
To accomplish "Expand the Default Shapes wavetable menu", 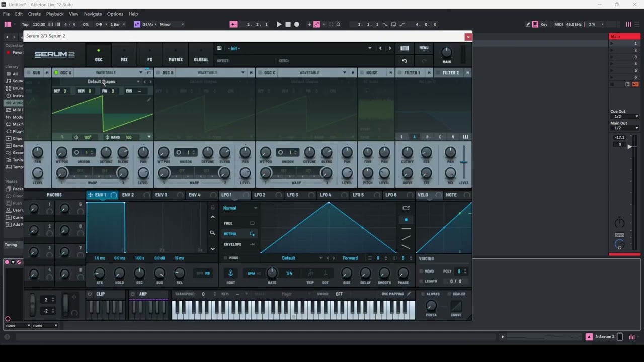I will coord(138,82).
